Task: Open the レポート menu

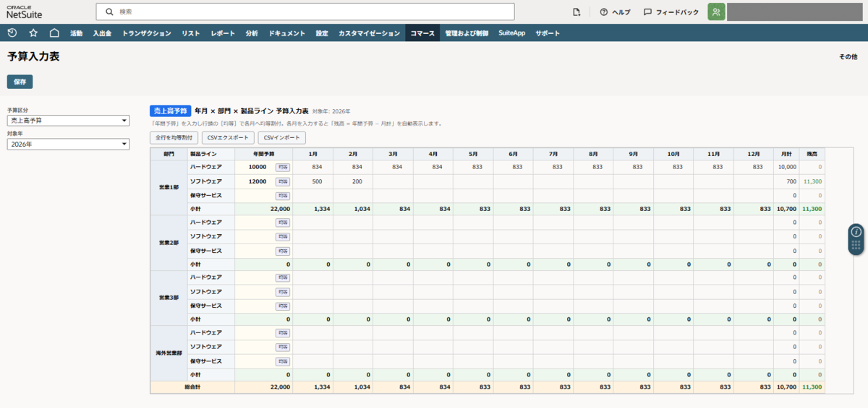Action: click(x=223, y=33)
